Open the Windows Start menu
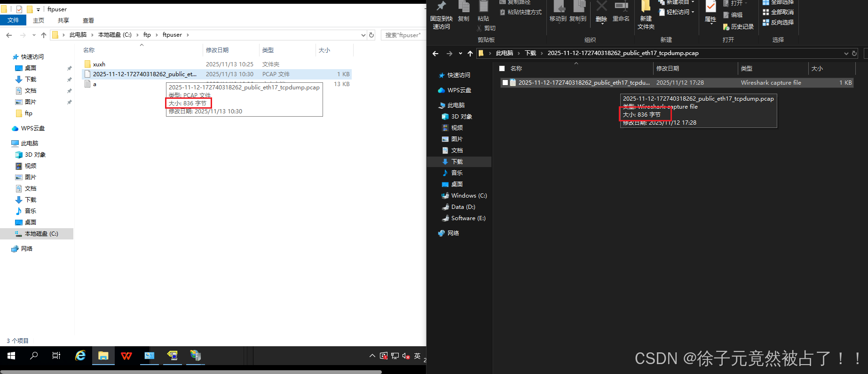Viewport: 868px width, 374px height. click(x=11, y=356)
